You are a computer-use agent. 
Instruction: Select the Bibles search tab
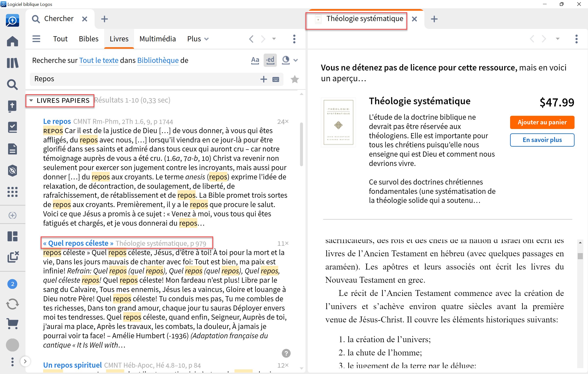pyautogui.click(x=88, y=39)
